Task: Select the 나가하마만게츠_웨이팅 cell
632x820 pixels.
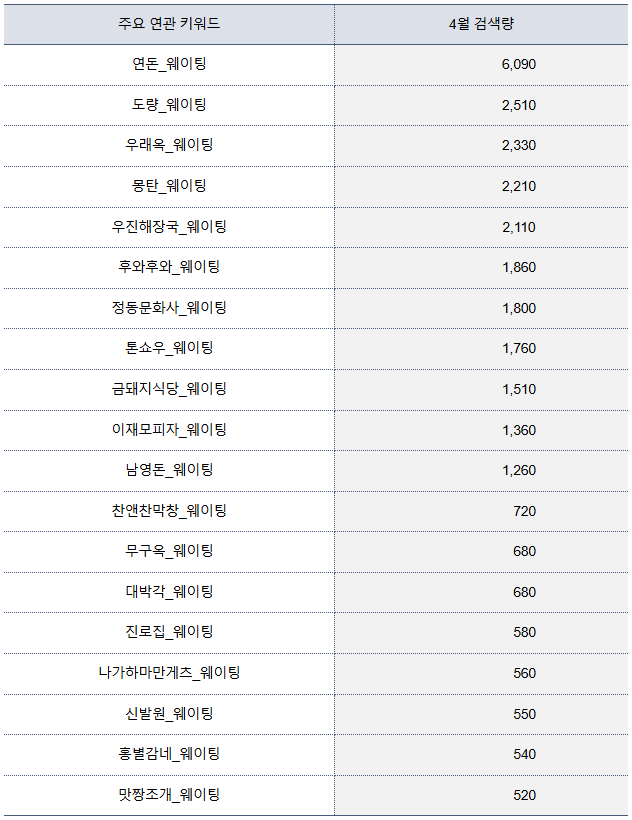Action: click(169, 673)
